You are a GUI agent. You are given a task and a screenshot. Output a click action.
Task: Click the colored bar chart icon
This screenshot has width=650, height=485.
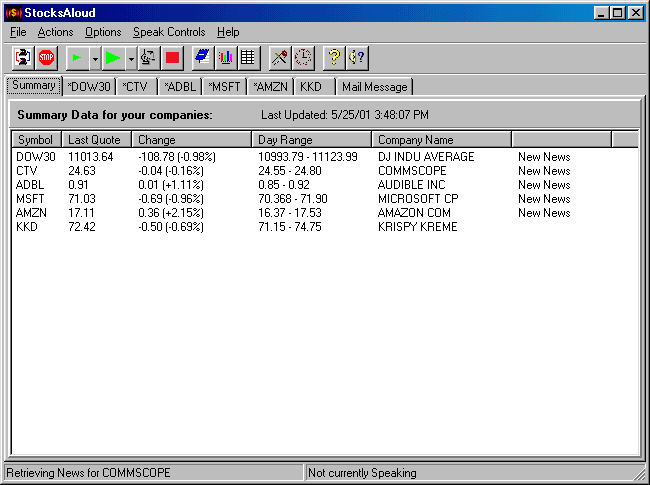click(226, 57)
